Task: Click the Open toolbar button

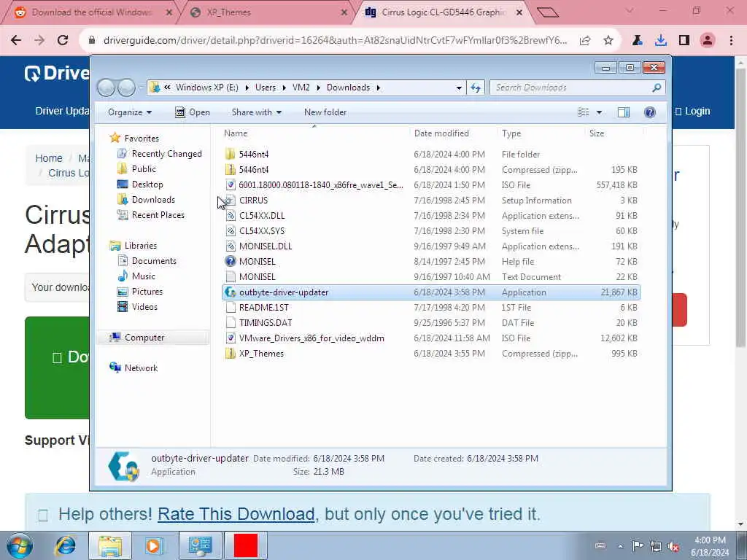Action: pyautogui.click(x=193, y=112)
